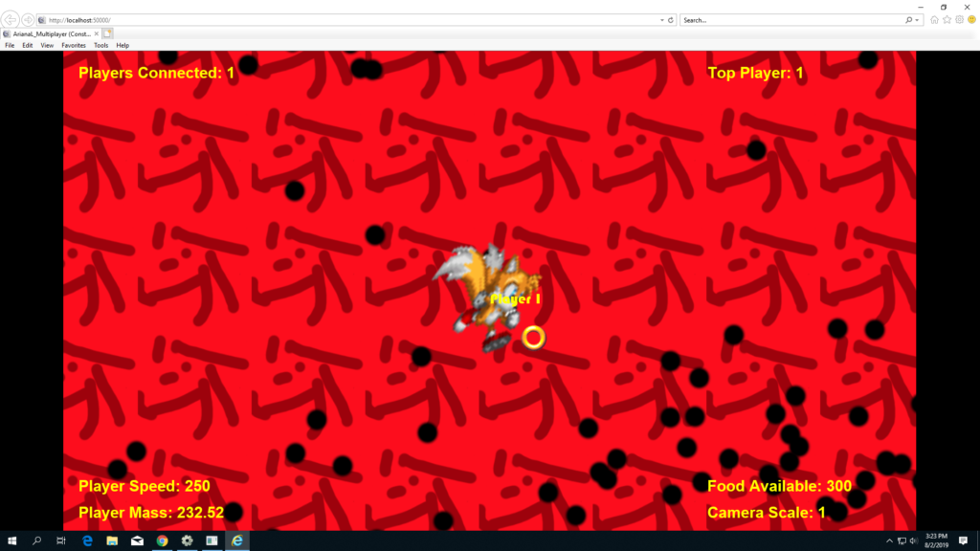Open the Help menu

122,46
